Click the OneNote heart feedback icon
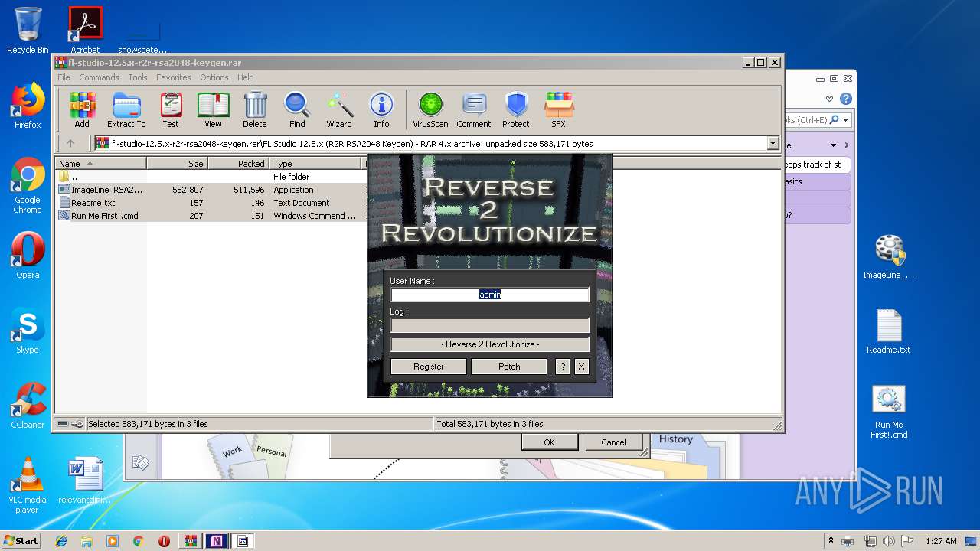Image resolution: width=980 pixels, height=551 pixels. (x=829, y=99)
